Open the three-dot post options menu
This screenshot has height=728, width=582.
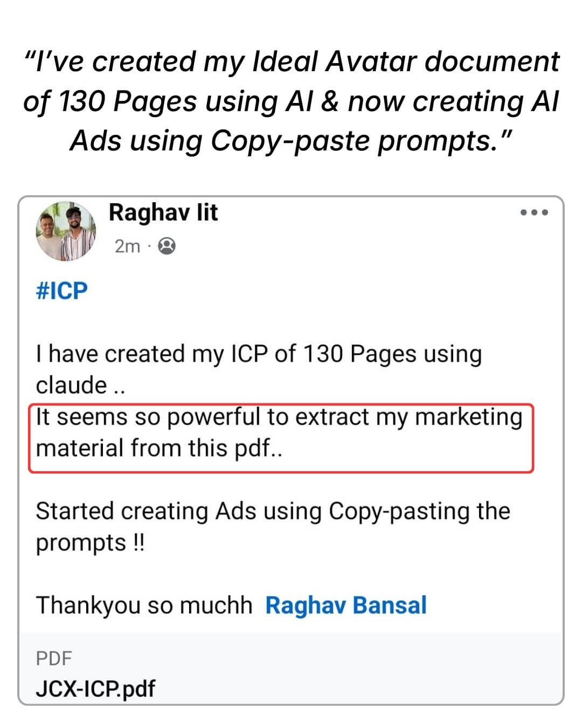click(534, 212)
